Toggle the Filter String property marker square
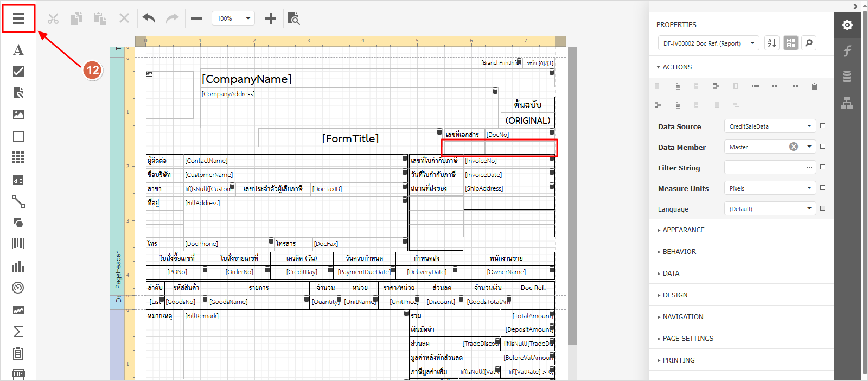Screen dimensions: 868x381 tap(823, 167)
